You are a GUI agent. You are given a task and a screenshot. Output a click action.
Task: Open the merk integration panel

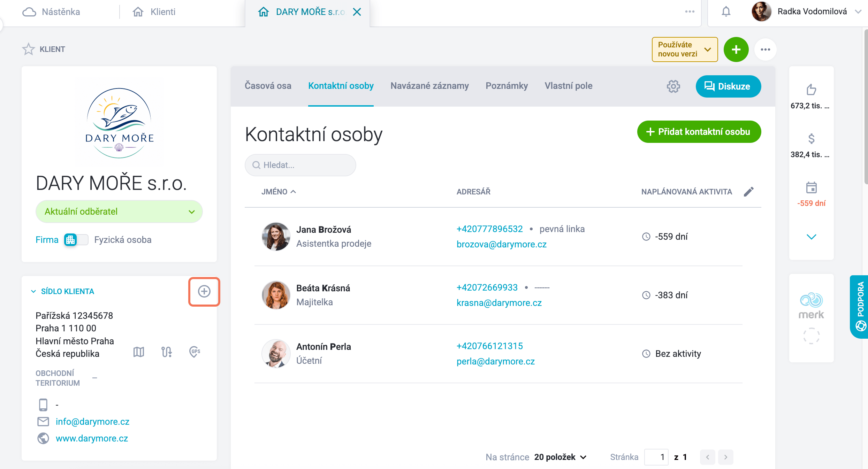coord(811,318)
